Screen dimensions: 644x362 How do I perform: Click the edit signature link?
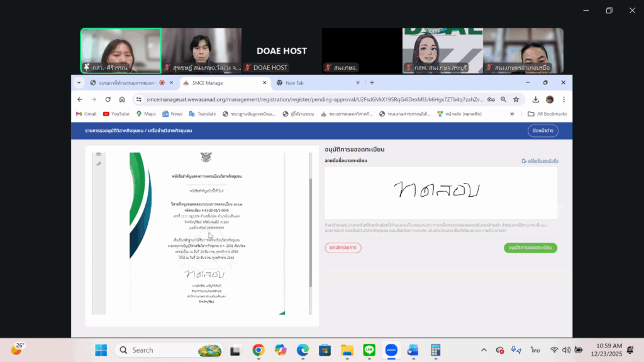pyautogui.click(x=540, y=161)
